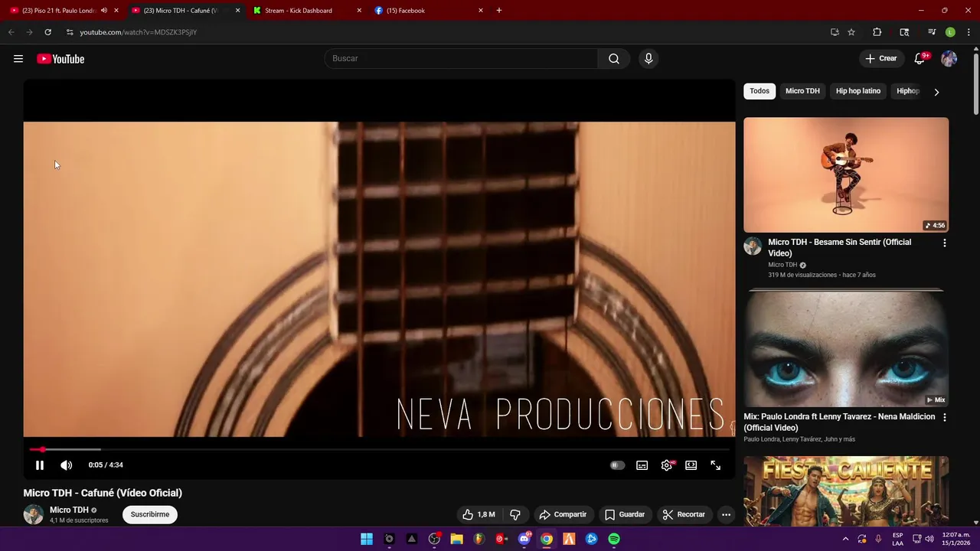Dislike the video
Image resolution: width=980 pixels, height=551 pixels.
(x=515, y=514)
